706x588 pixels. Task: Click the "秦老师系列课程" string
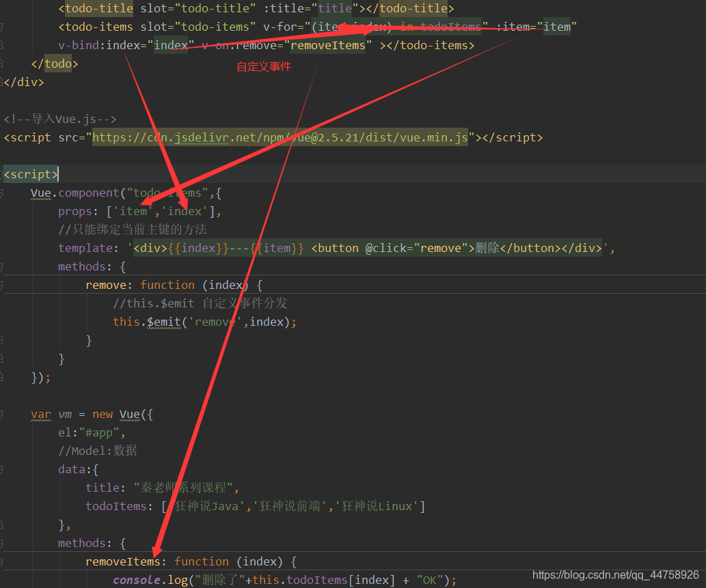(183, 488)
